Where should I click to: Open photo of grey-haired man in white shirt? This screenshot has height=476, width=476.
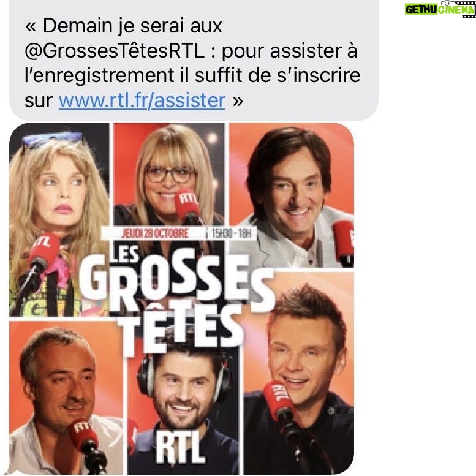coord(66,398)
